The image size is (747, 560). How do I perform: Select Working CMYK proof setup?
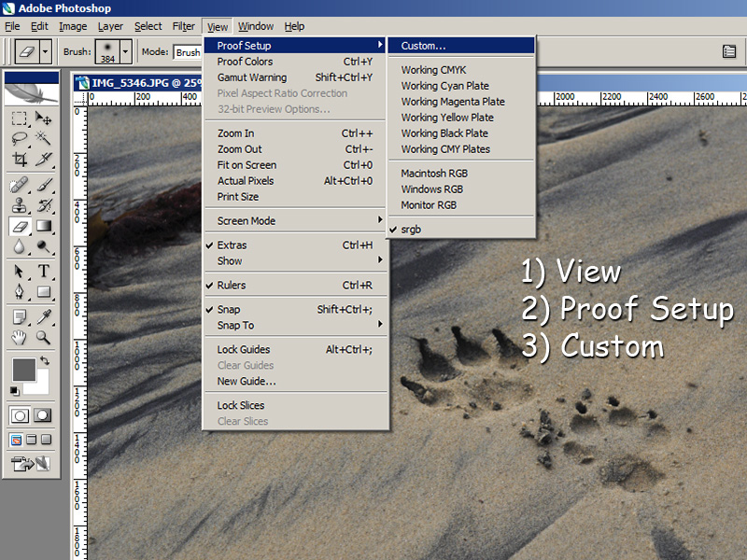click(x=461, y=69)
